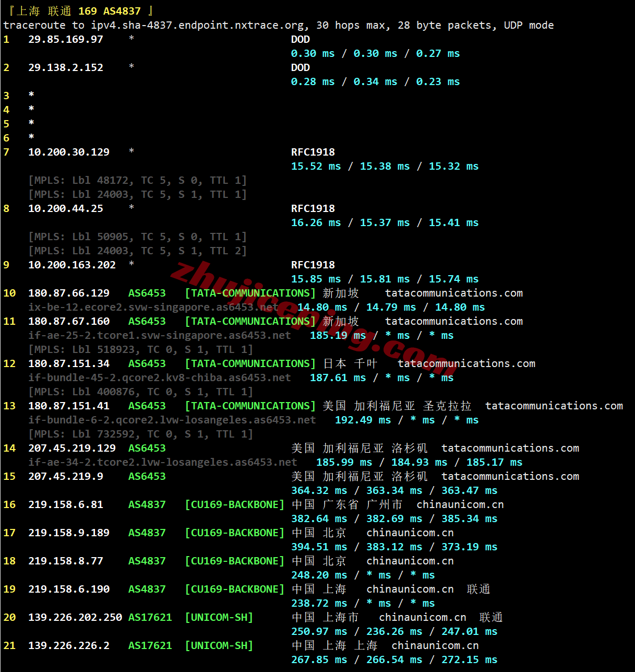Click IP 10.200.44.25 at hop 8

click(x=66, y=208)
